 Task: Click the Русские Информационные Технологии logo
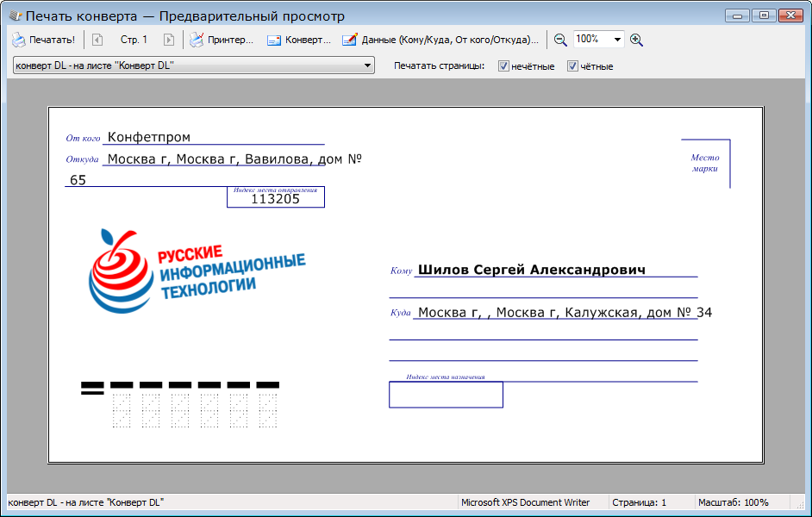click(197, 271)
